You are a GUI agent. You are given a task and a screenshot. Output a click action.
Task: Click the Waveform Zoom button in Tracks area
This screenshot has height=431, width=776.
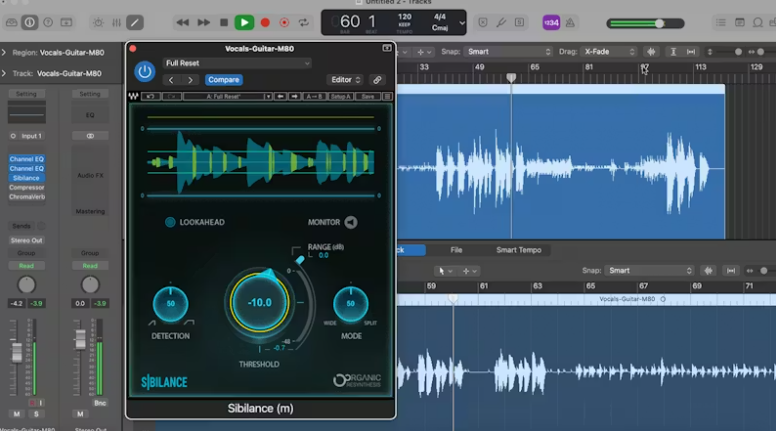point(651,51)
